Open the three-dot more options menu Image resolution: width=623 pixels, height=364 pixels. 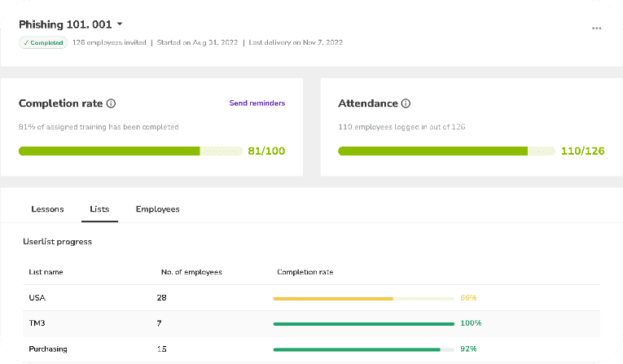point(596,29)
